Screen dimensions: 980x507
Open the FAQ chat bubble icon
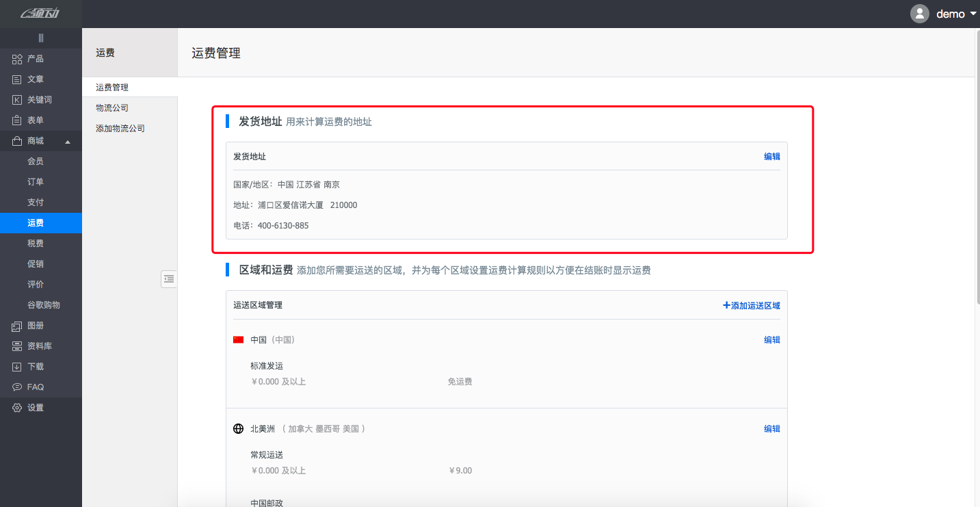[17, 387]
